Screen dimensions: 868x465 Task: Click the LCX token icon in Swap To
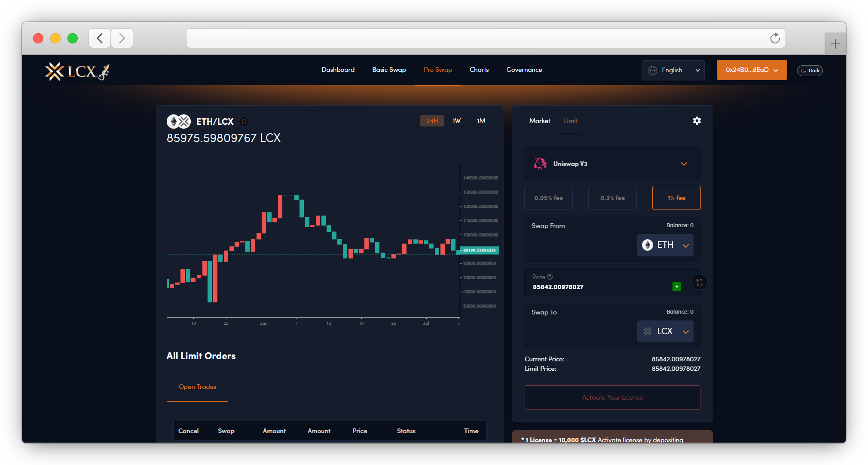[648, 331]
